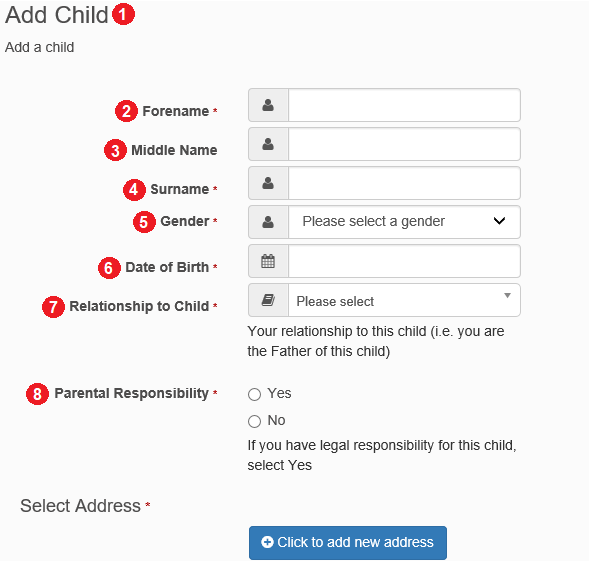Focus the Forename text input

pos(404,105)
